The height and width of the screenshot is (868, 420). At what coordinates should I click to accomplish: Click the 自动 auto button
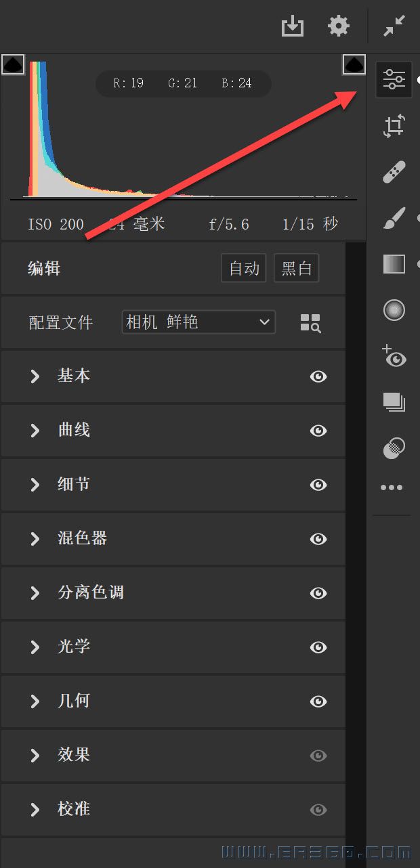click(x=244, y=269)
